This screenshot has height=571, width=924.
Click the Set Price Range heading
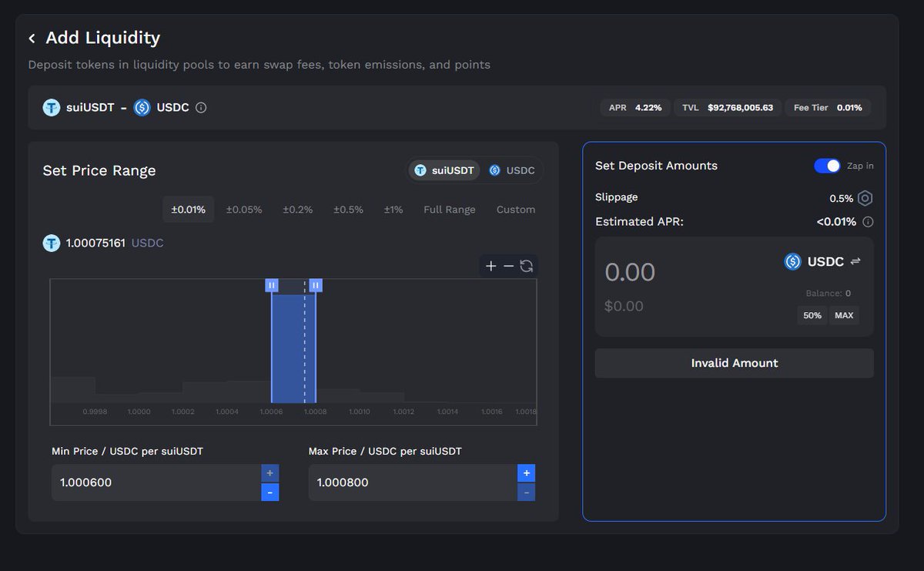coord(99,171)
